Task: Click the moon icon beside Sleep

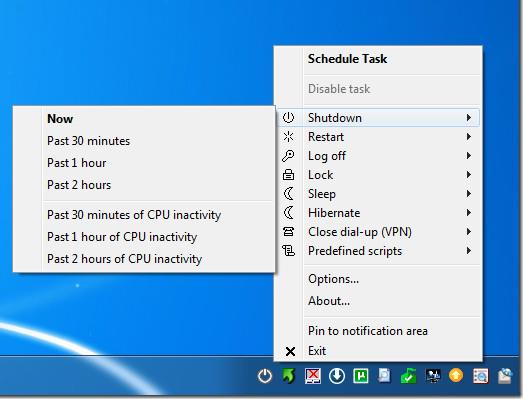Action: [x=289, y=193]
